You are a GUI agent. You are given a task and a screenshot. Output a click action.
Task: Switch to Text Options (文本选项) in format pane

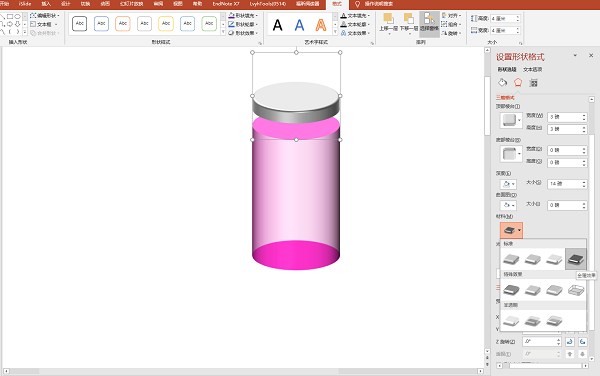tap(533, 69)
